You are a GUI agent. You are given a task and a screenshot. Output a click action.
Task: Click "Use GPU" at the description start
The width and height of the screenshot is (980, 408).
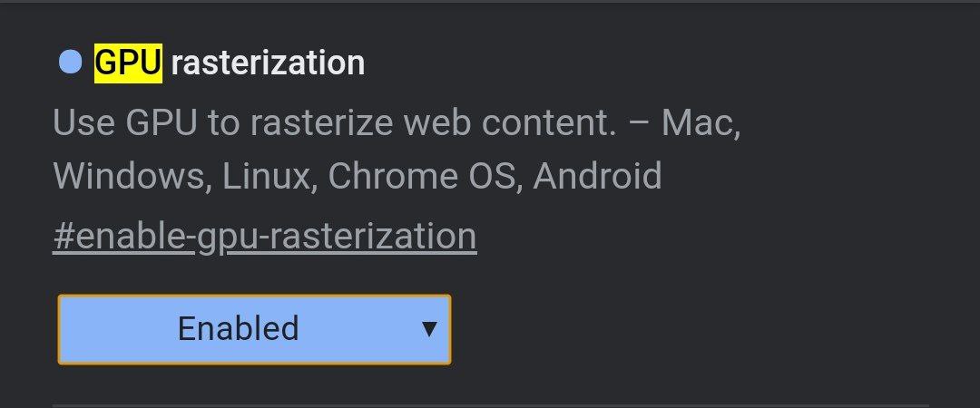point(125,123)
